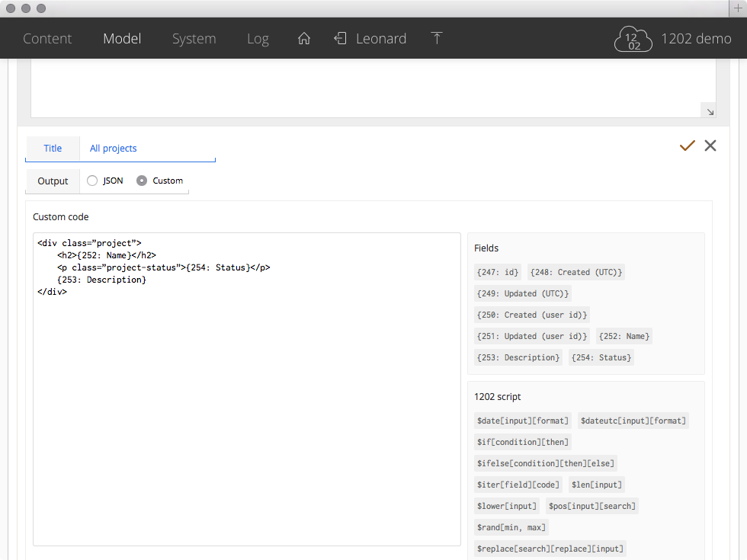The height and width of the screenshot is (560, 747).
Task: Click the home icon in navbar
Action: click(304, 39)
